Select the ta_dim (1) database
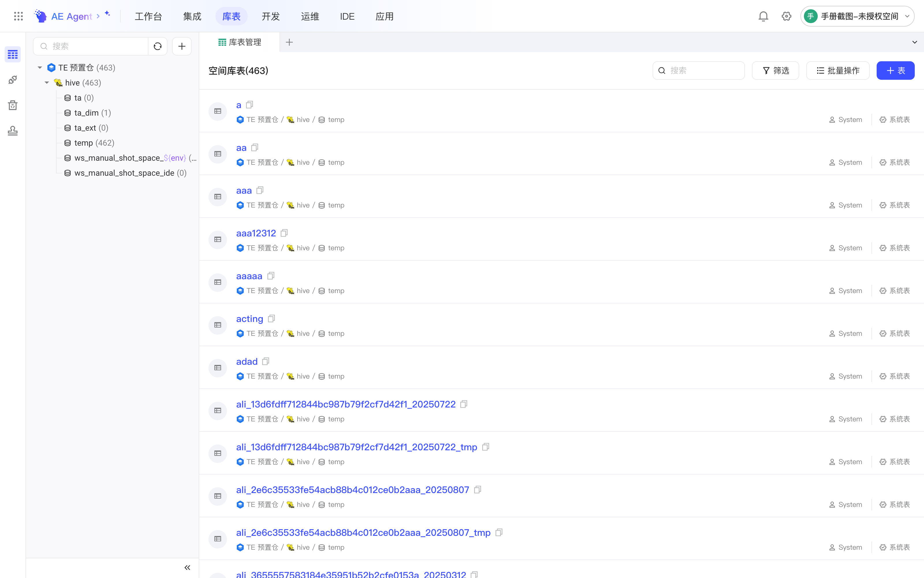Screen dimensions: 924x578 click(x=88, y=113)
